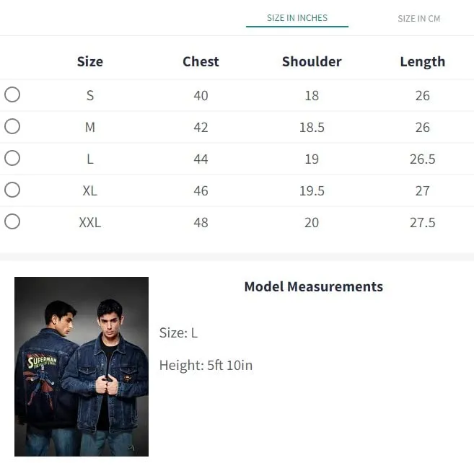Open the SIZE IN INCHES tab

[297, 18]
